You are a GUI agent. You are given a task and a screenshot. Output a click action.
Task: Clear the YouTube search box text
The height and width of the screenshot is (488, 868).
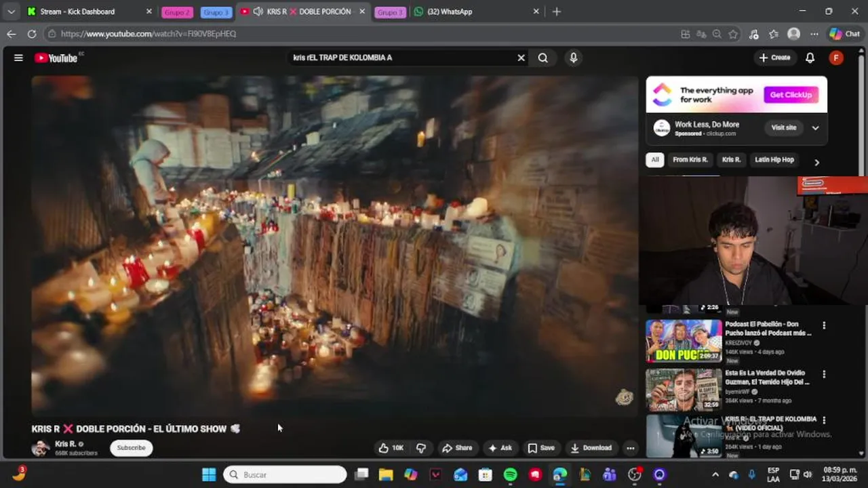point(521,58)
